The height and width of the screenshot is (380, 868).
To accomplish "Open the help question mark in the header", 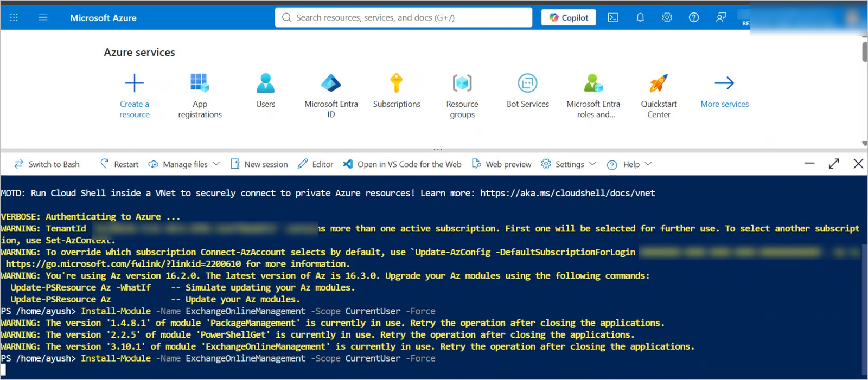I will [694, 17].
